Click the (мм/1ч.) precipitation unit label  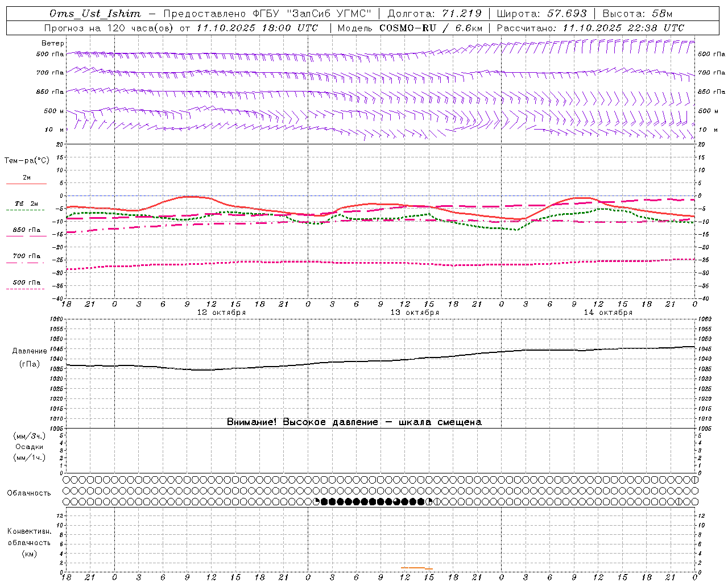point(30,458)
